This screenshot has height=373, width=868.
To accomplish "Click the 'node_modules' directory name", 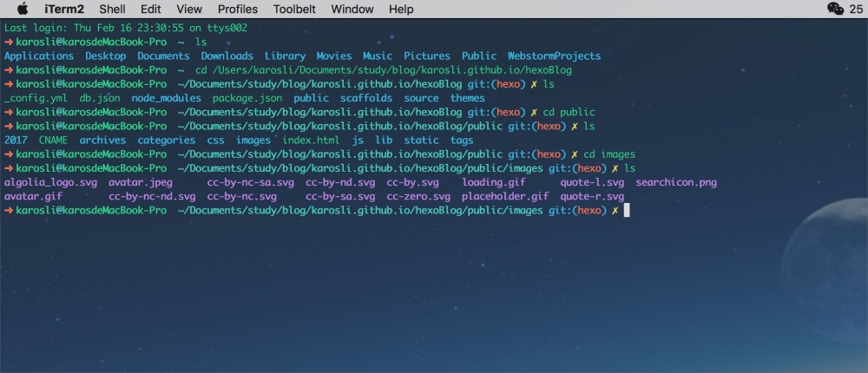I will 166,98.
